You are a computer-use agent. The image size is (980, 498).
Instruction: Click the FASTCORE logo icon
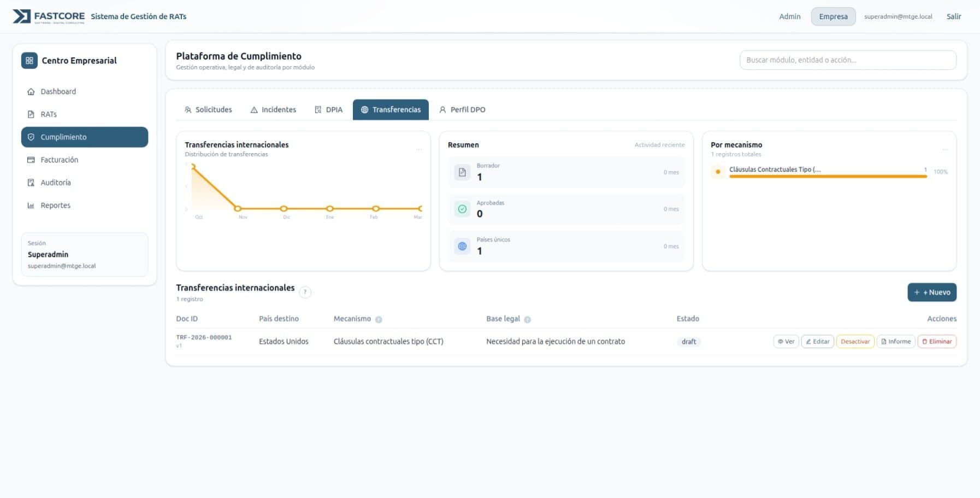click(x=20, y=16)
